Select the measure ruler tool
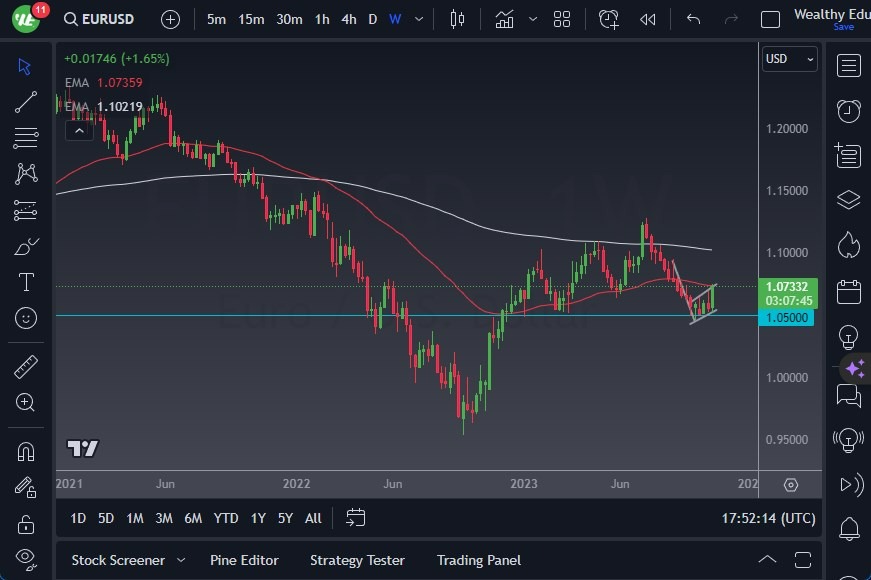Screen dimensions: 871x580 coord(26,365)
